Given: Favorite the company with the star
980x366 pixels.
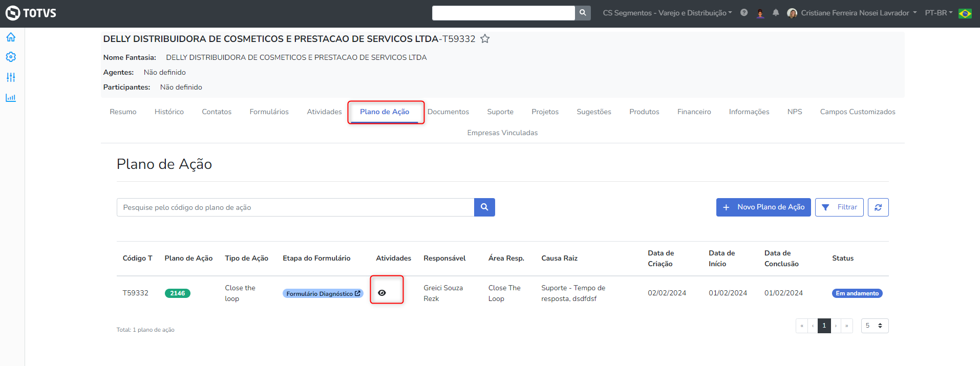Looking at the screenshot, I should [485, 39].
